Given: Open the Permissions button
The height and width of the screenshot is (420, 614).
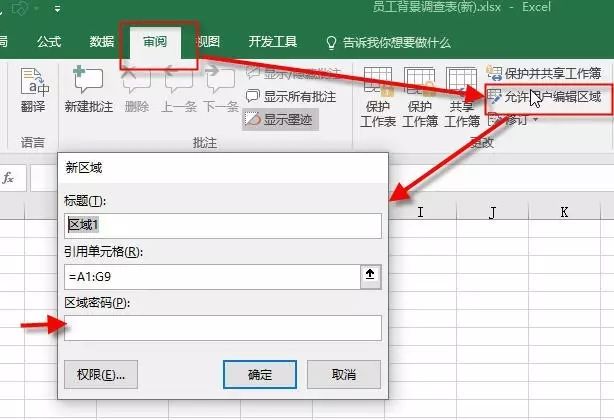Looking at the screenshot, I should tap(101, 375).
